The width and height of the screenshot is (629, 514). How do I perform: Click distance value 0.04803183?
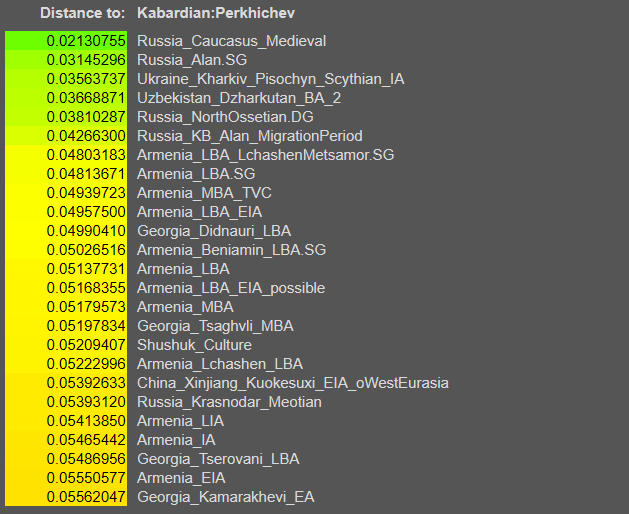86,155
